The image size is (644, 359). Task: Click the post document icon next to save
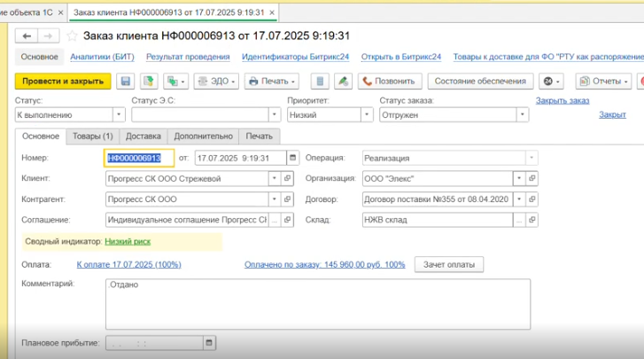pos(149,81)
